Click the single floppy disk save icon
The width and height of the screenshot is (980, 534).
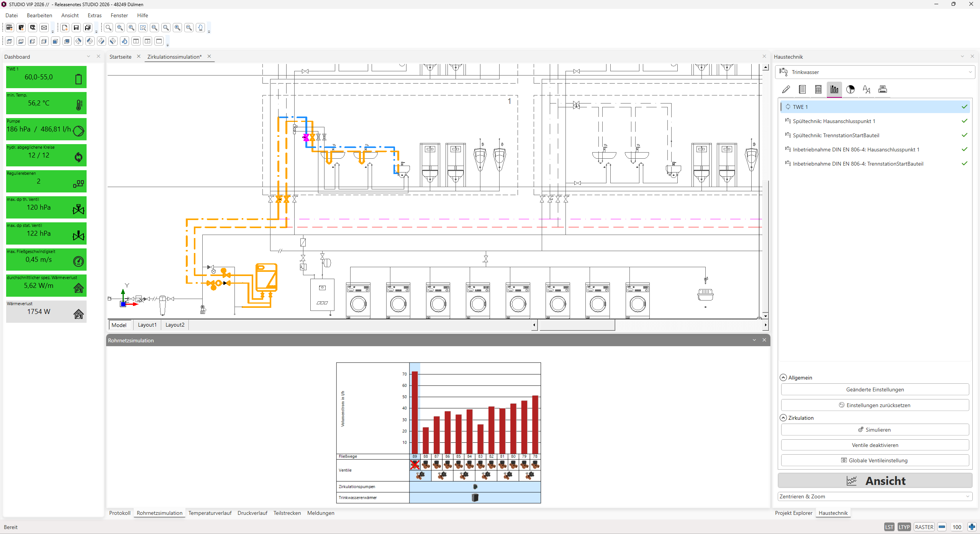coord(76,28)
